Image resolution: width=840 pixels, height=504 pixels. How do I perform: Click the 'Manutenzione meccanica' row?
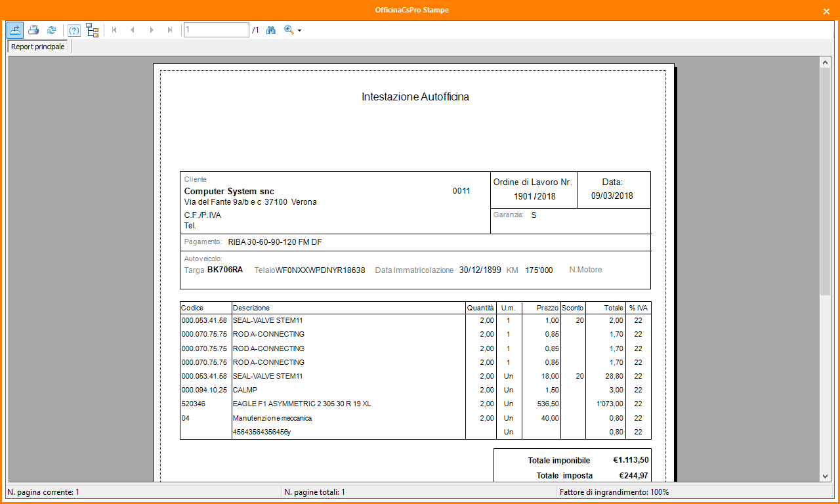pyautogui.click(x=272, y=418)
